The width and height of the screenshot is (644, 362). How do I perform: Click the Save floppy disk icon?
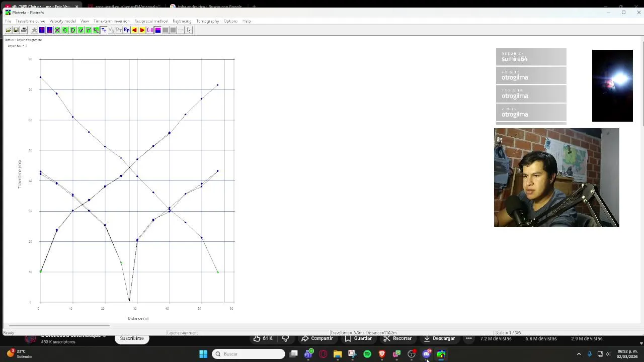(x=16, y=30)
